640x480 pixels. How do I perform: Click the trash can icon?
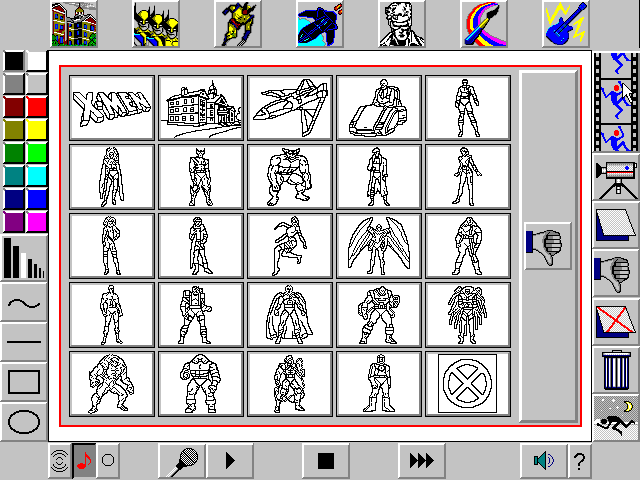tap(616, 370)
